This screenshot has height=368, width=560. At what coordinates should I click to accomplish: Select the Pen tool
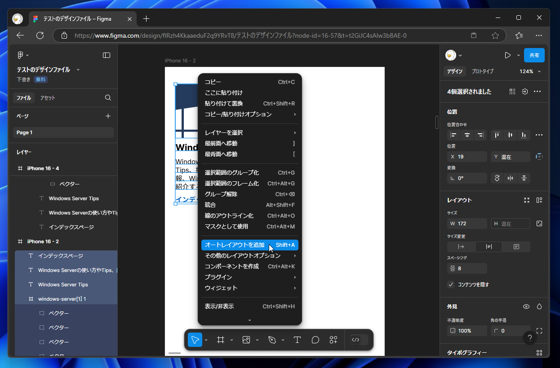pos(272,340)
